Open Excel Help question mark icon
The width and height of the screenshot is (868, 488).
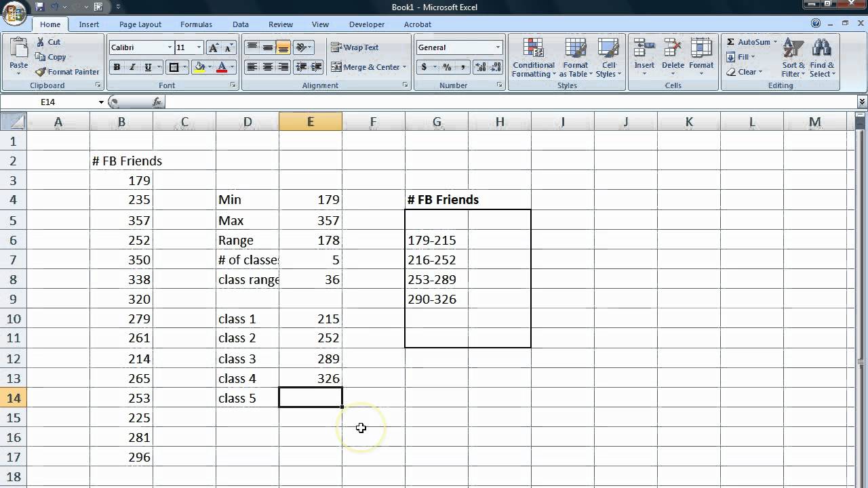[816, 24]
